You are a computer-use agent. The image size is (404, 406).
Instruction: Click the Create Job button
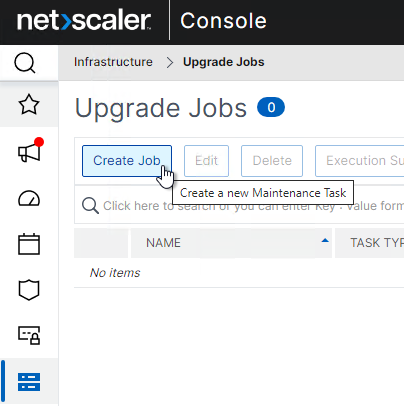point(127,161)
